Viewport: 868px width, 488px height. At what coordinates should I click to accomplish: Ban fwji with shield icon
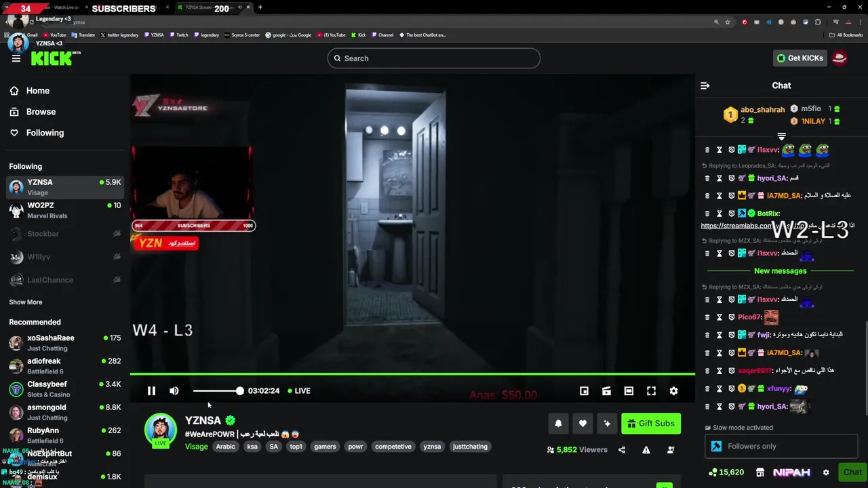[732, 335]
